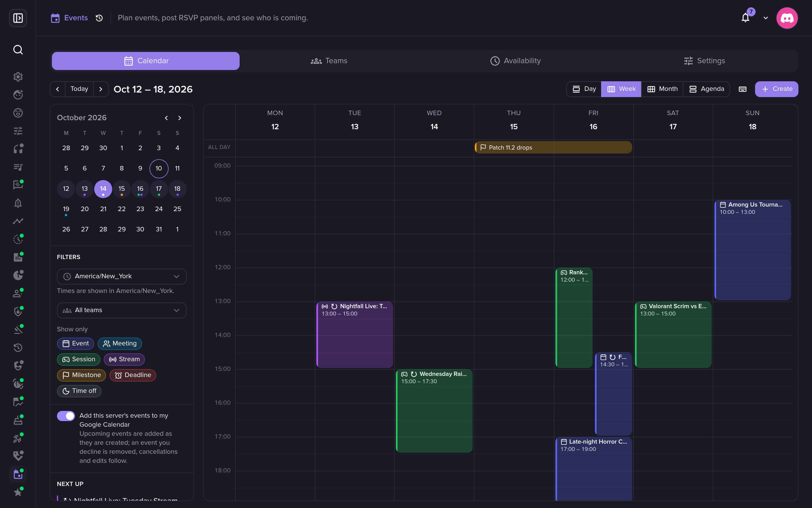
Task: Switch to Month view
Action: [662, 89]
